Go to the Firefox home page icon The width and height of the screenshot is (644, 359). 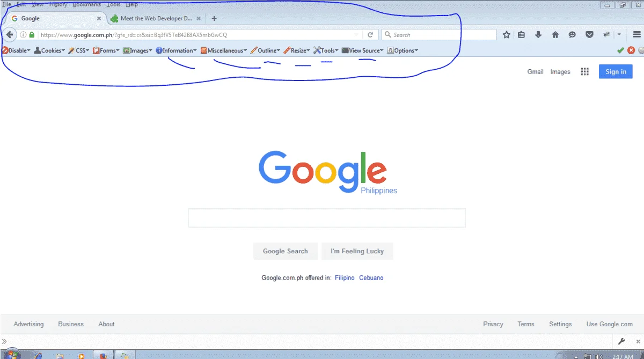click(555, 35)
